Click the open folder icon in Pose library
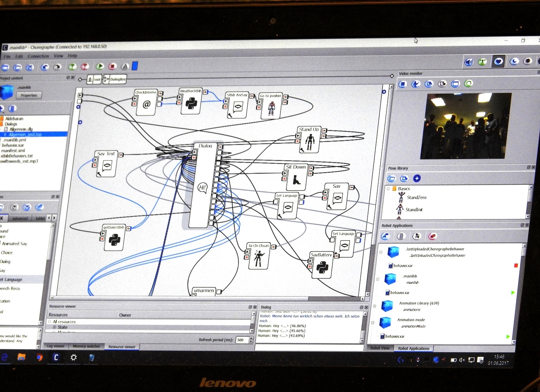This screenshot has height=392, width=540. pos(392,178)
